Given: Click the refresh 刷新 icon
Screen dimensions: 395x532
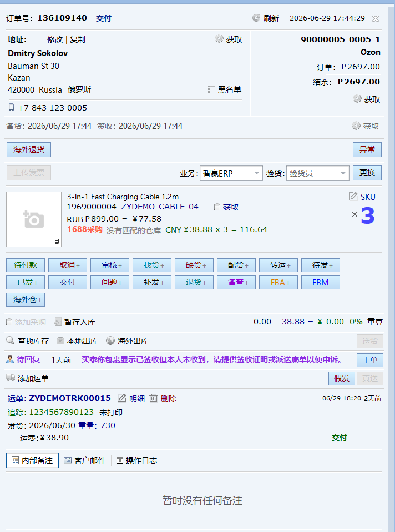Looking at the screenshot, I should tap(256, 18).
